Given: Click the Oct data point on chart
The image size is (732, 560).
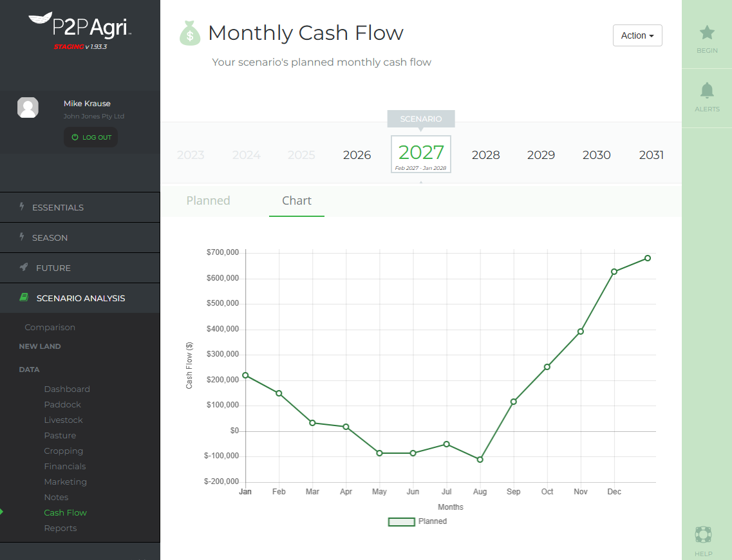Looking at the screenshot, I should coord(547,367).
